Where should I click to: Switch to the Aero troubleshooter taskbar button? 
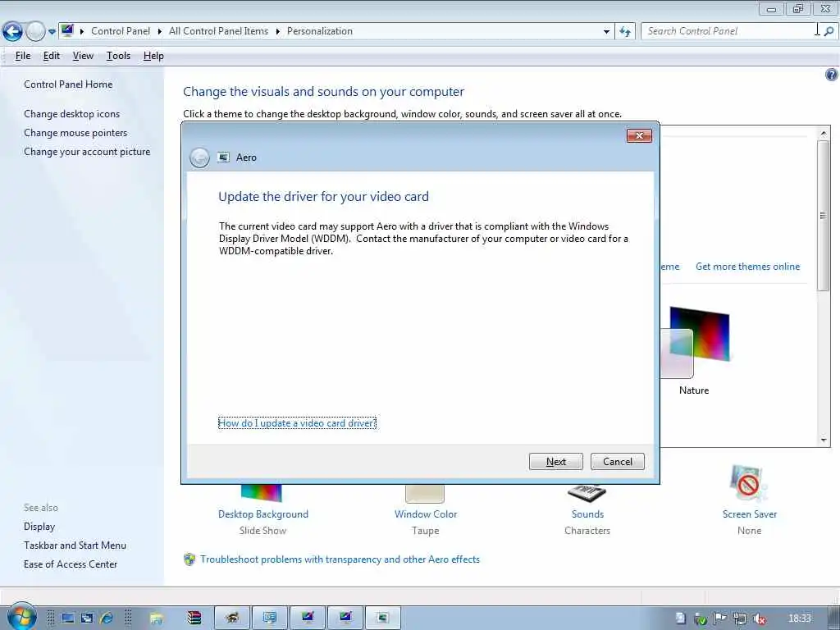[x=382, y=618]
